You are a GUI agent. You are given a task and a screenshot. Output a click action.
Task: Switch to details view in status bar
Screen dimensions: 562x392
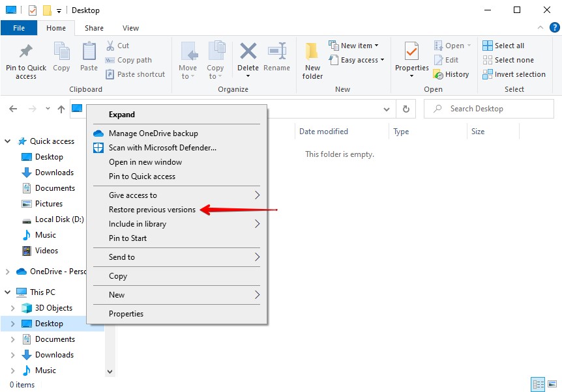(x=538, y=384)
